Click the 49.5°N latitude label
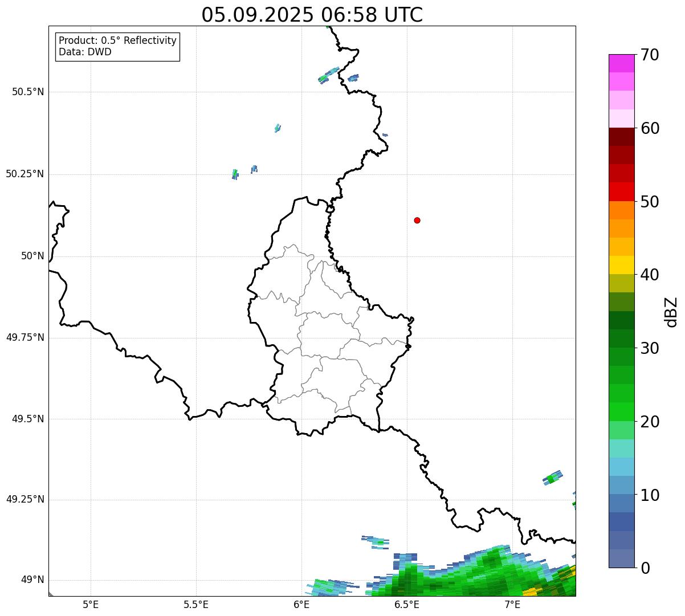685x616 pixels. 28,419
